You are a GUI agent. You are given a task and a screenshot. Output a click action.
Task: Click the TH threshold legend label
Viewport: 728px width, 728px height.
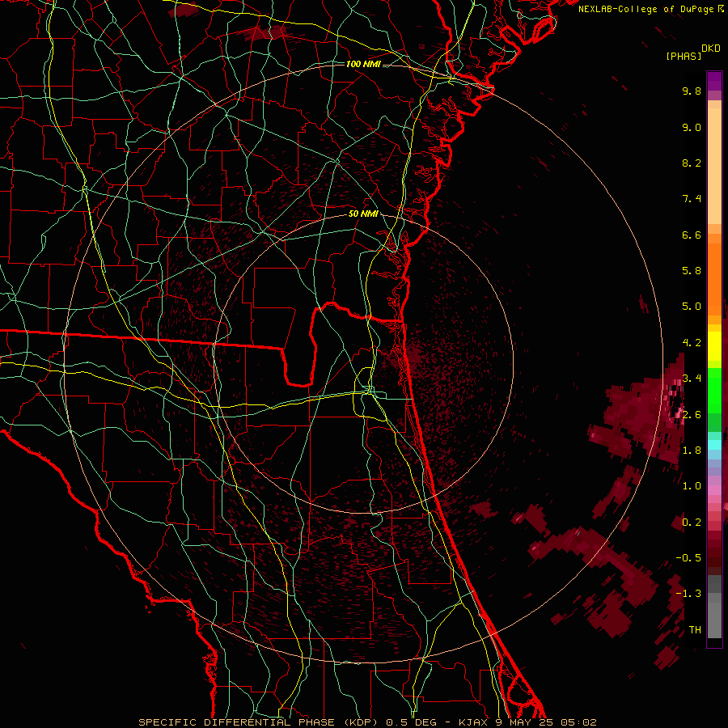pyautogui.click(x=695, y=630)
